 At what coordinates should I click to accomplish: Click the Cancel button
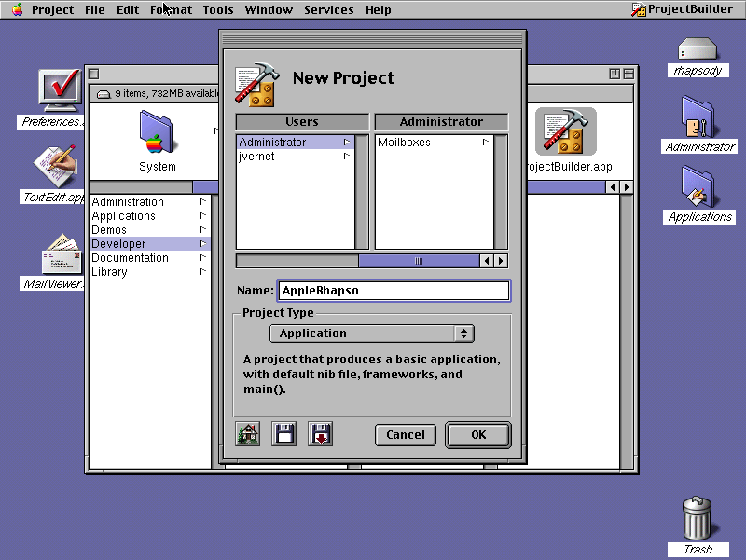pyautogui.click(x=406, y=435)
